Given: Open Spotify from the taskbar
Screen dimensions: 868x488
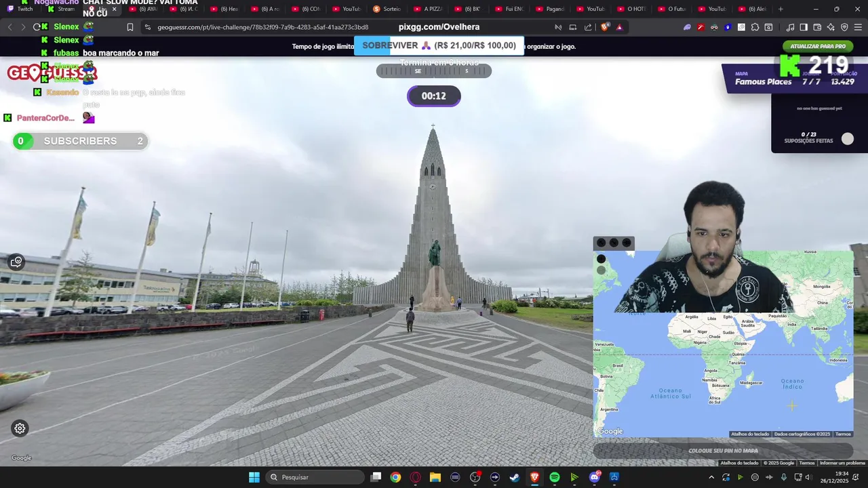Looking at the screenshot, I should tap(555, 477).
